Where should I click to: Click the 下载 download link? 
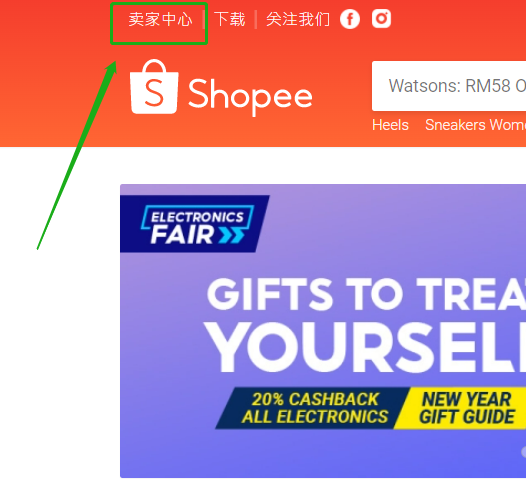pyautogui.click(x=230, y=19)
